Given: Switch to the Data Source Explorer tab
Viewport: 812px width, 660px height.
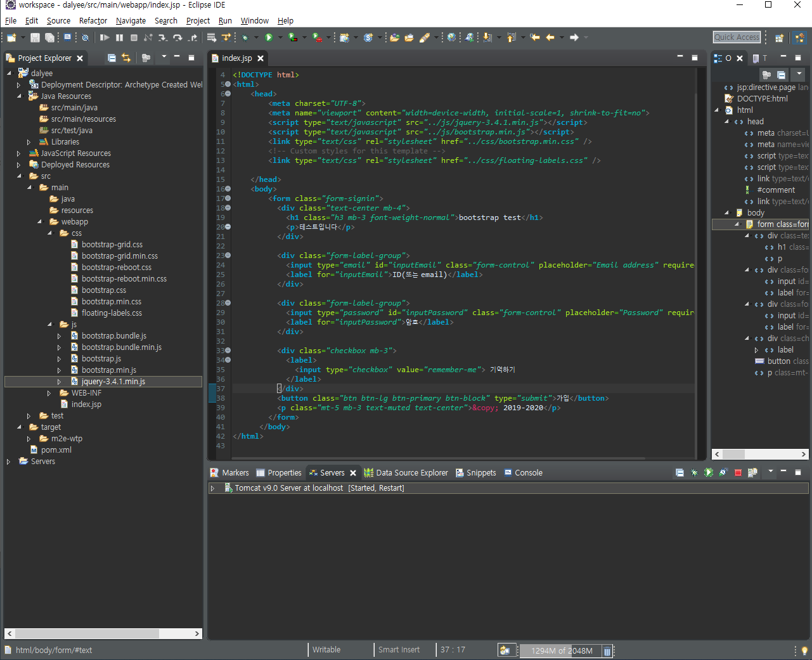Looking at the screenshot, I should click(406, 473).
